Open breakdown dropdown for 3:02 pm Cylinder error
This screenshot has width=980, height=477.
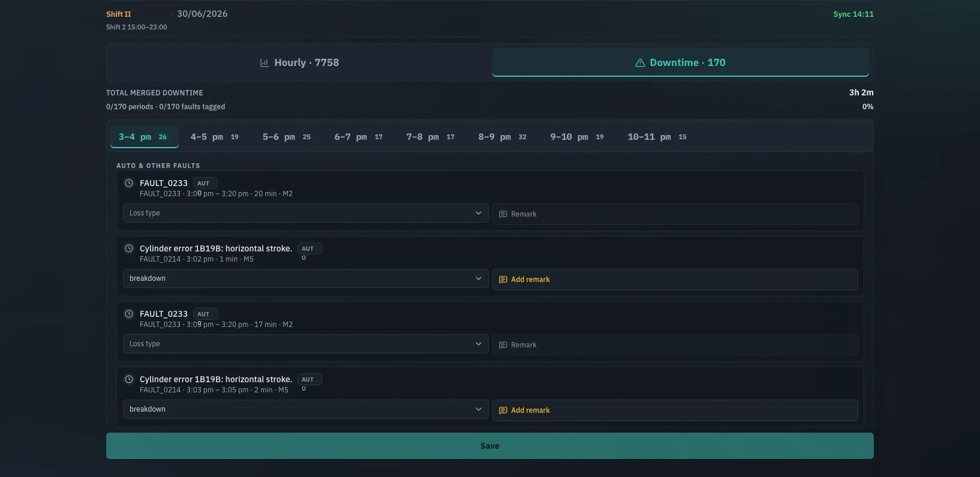[x=306, y=278]
